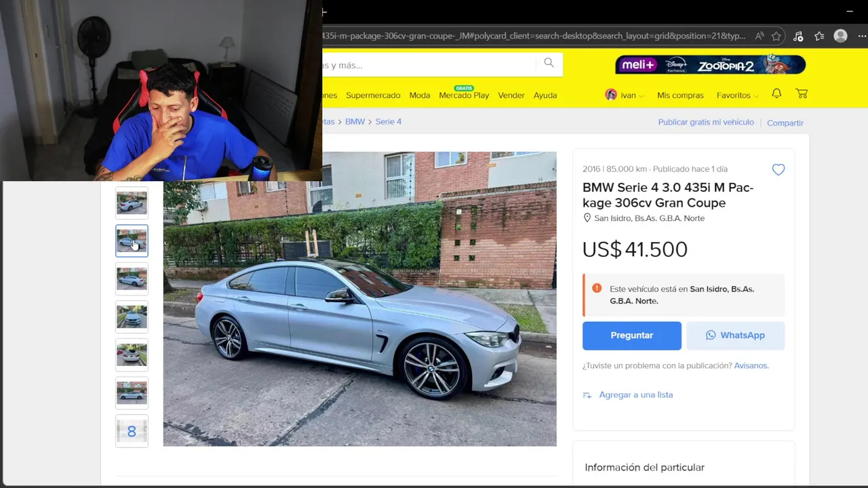
Task: Add listing to favorites via heart icon
Action: point(778,170)
